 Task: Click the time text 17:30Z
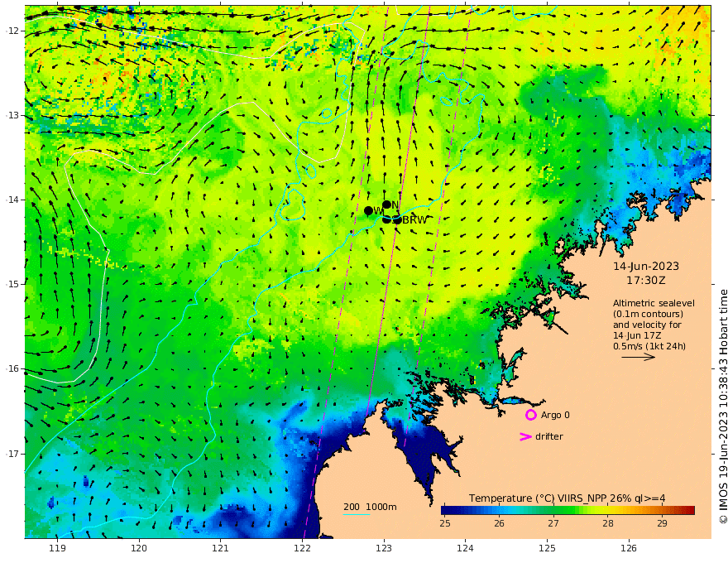click(x=646, y=281)
